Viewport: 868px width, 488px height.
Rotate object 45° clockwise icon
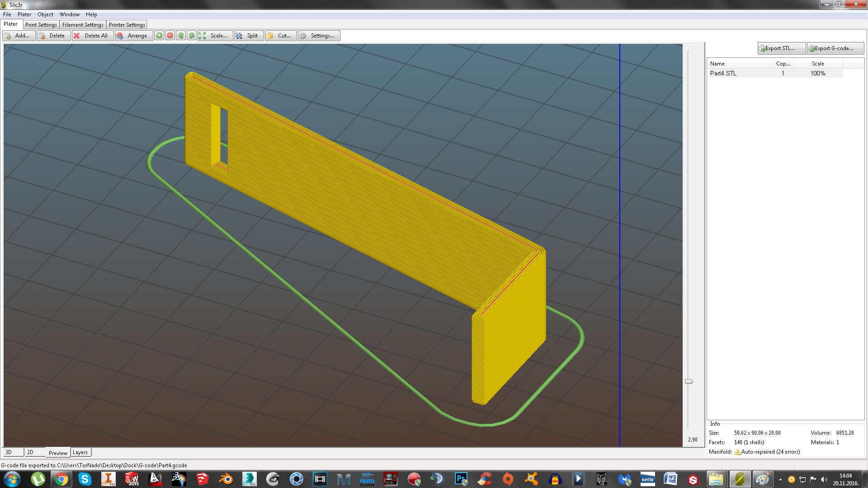pos(192,36)
